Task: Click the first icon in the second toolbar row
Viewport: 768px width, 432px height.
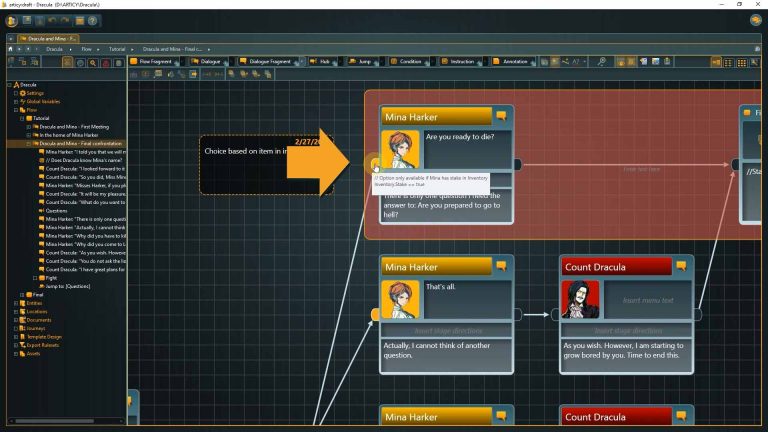Action: (134, 74)
